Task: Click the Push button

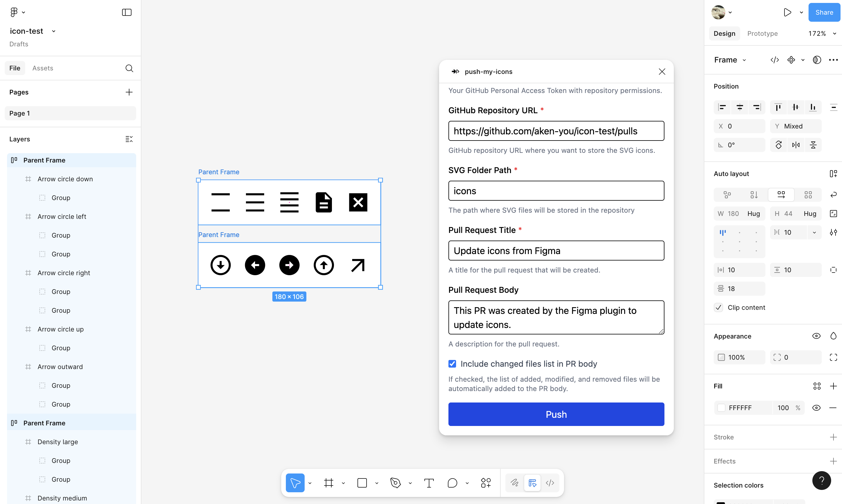Action: 556,414
